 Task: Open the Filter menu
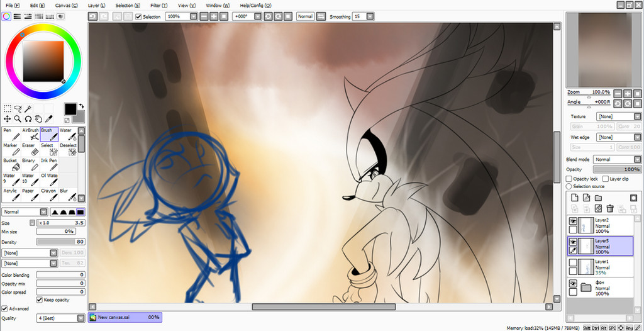point(158,6)
